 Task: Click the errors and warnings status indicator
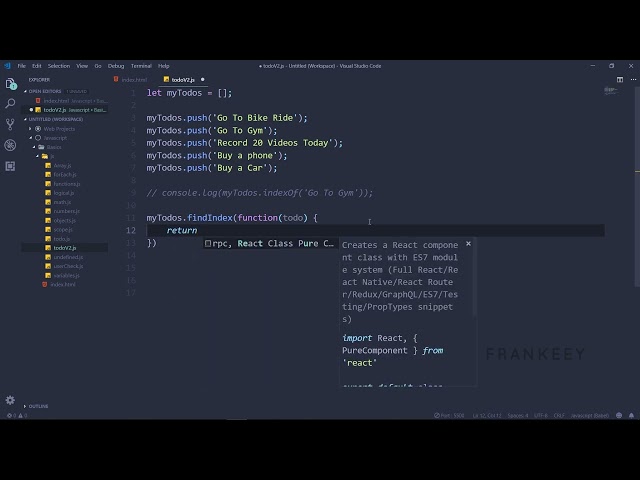tap(17, 416)
